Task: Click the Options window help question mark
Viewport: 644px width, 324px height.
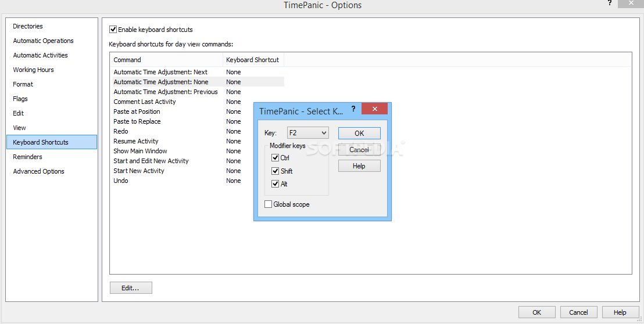Action: (610, 3)
